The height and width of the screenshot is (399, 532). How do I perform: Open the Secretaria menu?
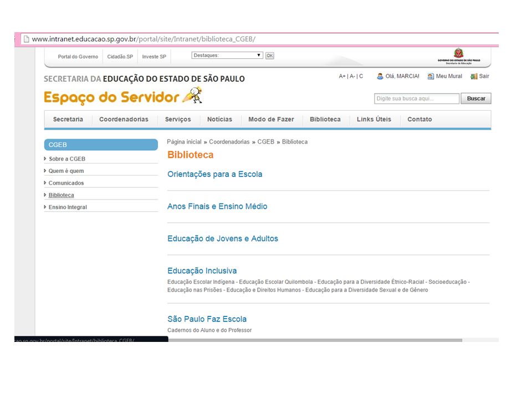point(68,120)
